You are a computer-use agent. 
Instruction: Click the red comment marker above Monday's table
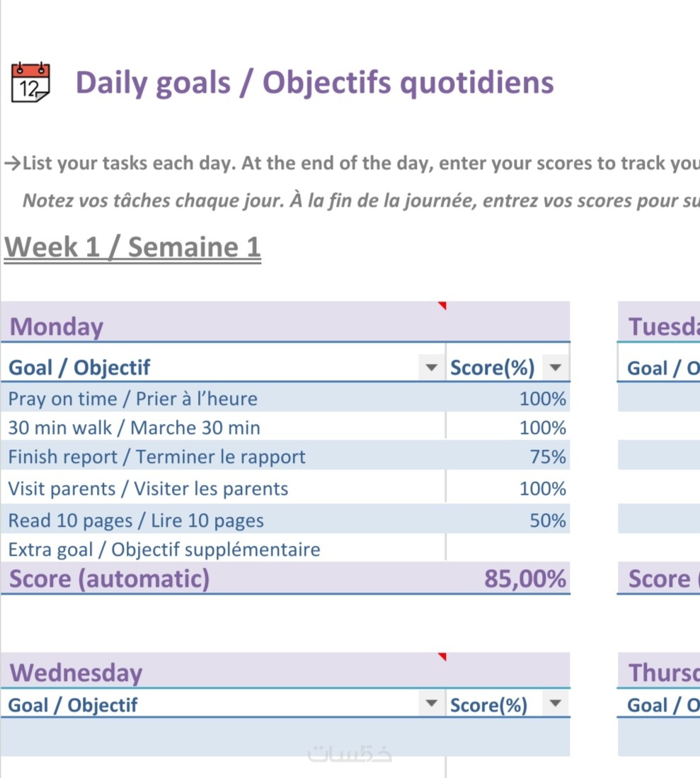tap(442, 306)
